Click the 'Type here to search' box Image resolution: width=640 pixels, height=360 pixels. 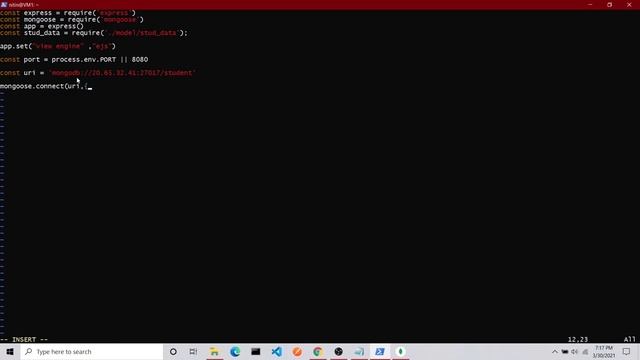click(92, 351)
